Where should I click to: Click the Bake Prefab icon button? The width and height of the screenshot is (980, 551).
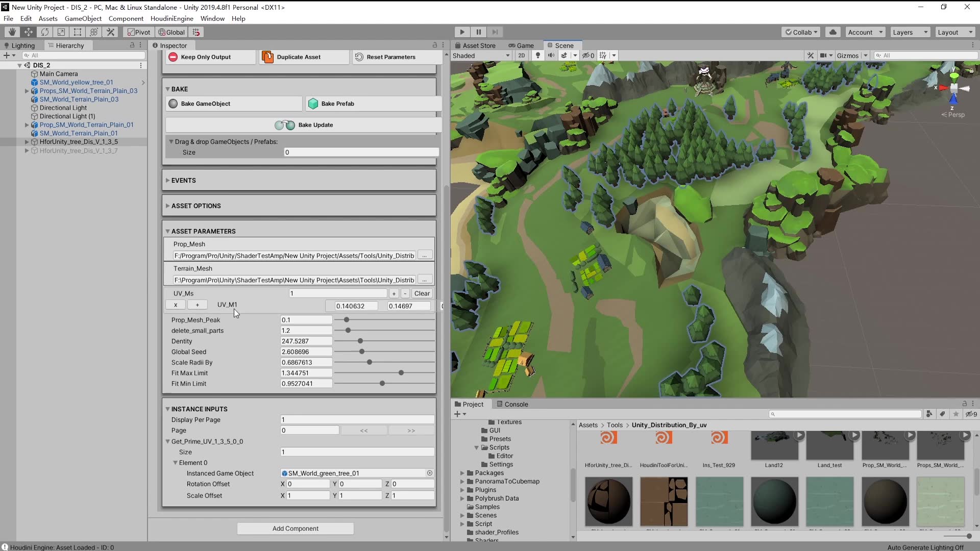[313, 104]
